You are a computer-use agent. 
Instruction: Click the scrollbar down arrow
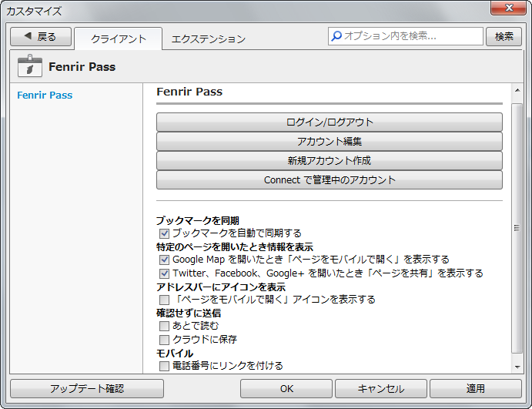517,367
